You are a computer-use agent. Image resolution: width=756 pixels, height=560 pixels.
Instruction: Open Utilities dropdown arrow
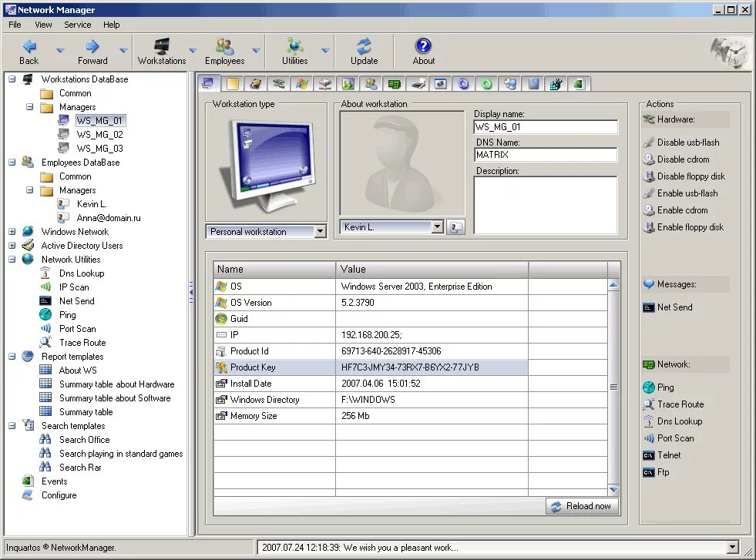tap(325, 50)
